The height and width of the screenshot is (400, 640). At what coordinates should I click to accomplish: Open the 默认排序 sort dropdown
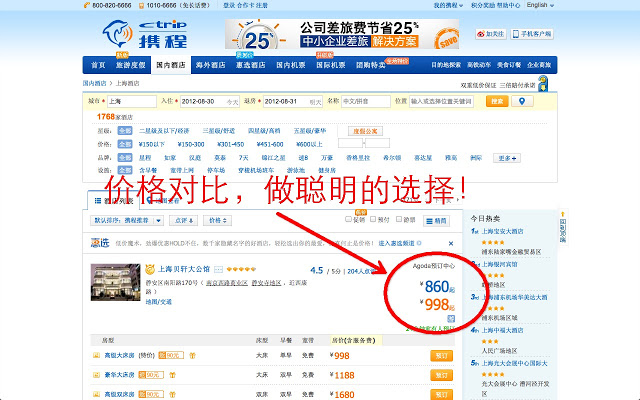pos(127,220)
